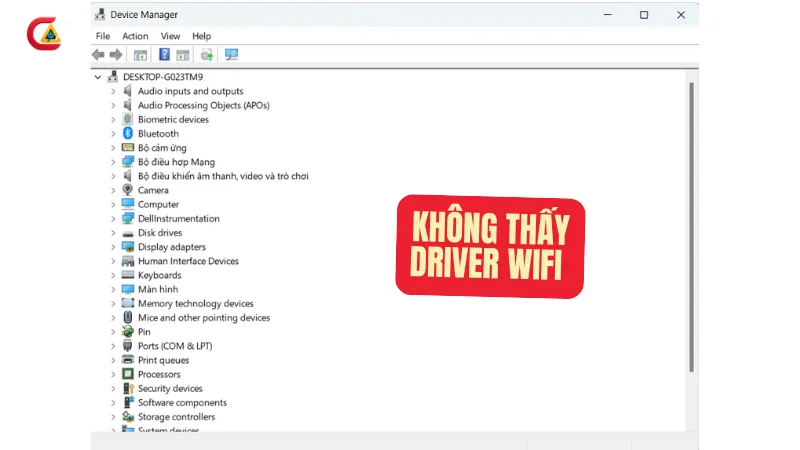Click the Memory technology devices icon
Image resolution: width=800 pixels, height=450 pixels.
tap(128, 303)
